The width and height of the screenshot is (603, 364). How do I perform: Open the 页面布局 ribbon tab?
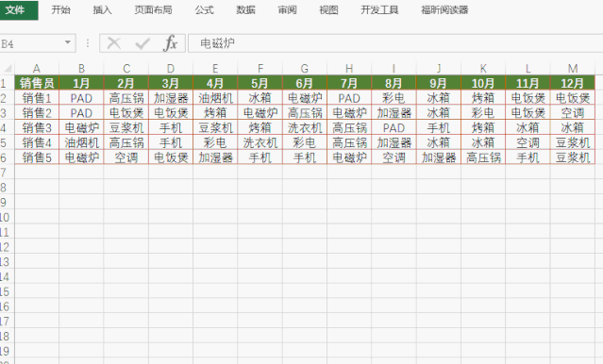[x=153, y=10]
